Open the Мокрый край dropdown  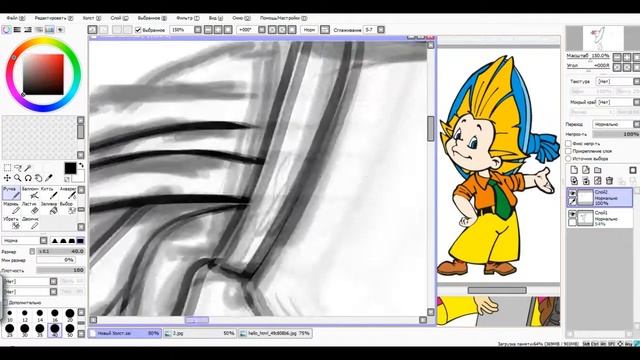click(618, 102)
